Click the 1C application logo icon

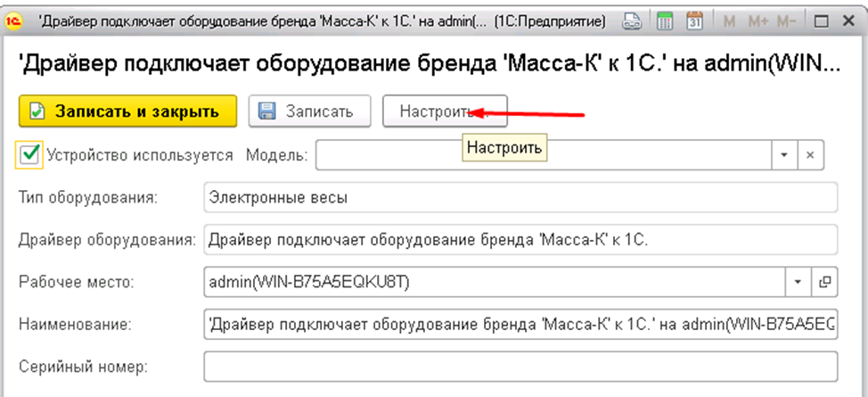16,21
